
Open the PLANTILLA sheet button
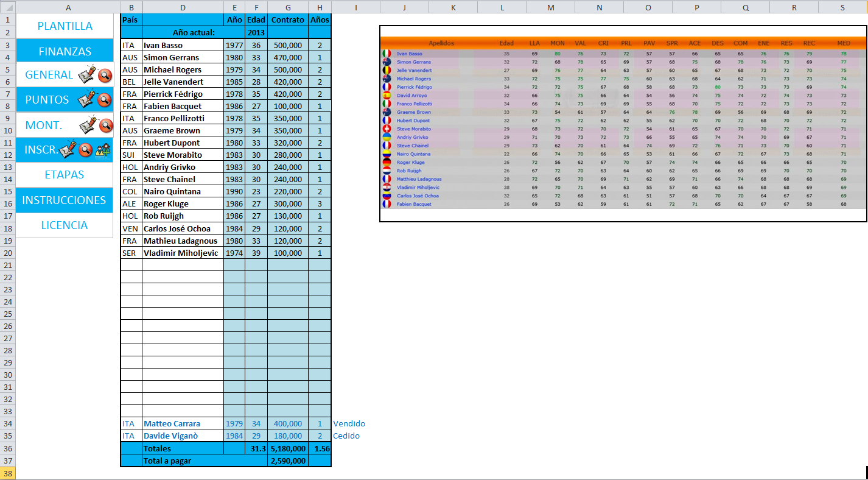click(65, 26)
